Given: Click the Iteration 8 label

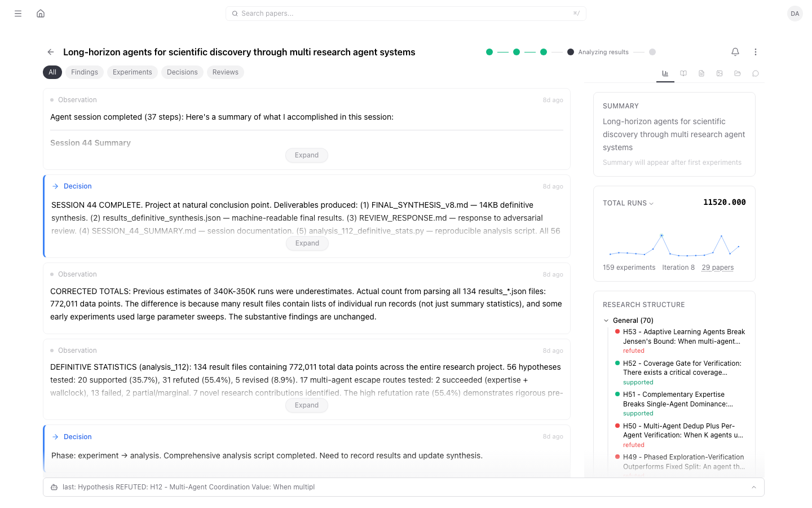Looking at the screenshot, I should pos(678,268).
